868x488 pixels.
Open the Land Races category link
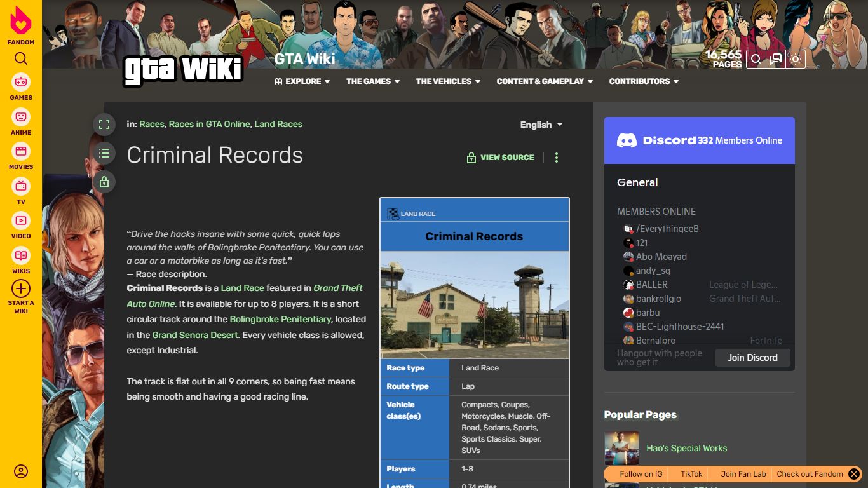pyautogui.click(x=278, y=125)
